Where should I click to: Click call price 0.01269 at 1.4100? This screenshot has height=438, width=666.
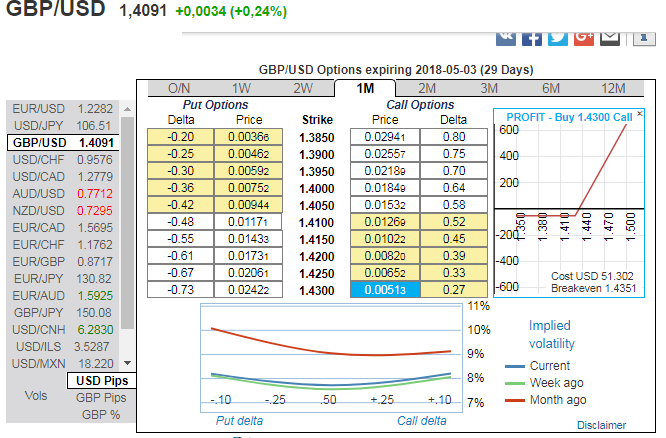pyautogui.click(x=385, y=222)
